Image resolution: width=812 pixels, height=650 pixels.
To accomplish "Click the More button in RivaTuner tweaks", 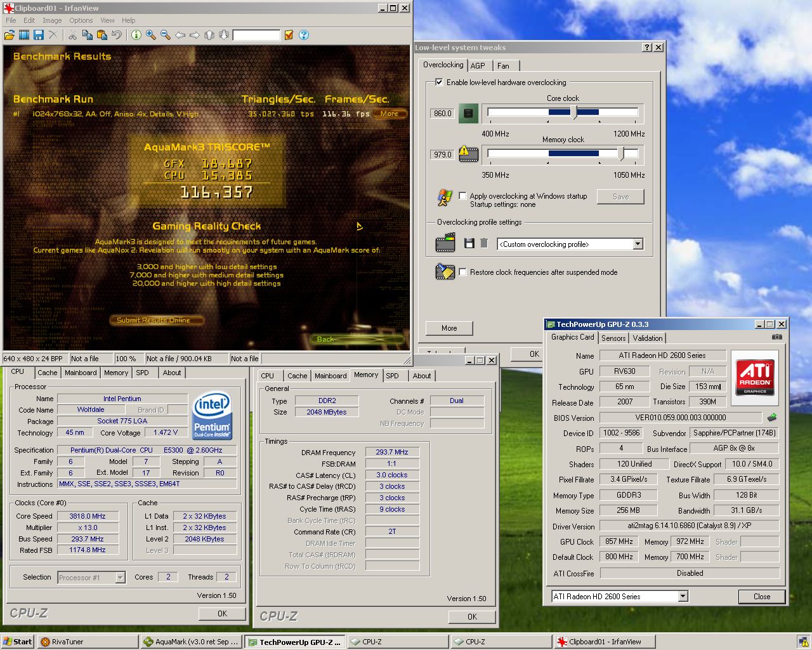I will (449, 328).
